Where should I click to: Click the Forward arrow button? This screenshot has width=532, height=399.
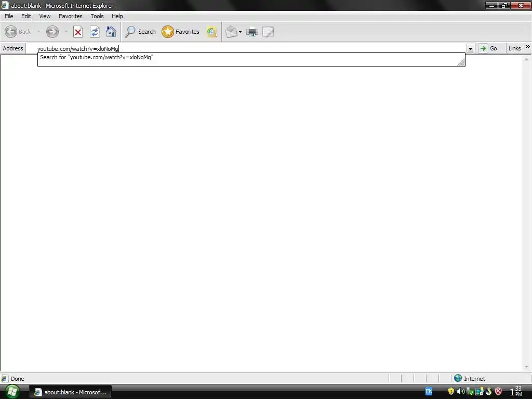(52, 32)
